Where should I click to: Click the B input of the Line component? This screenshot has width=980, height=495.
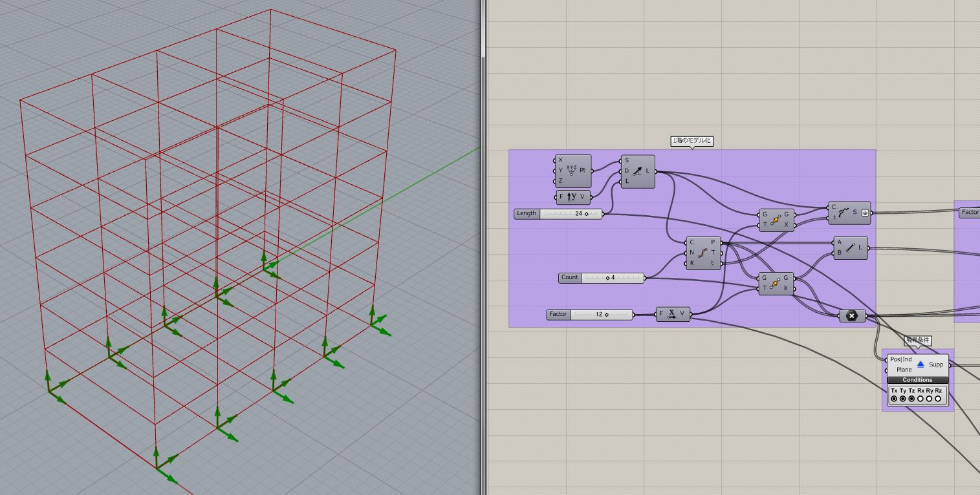839,253
